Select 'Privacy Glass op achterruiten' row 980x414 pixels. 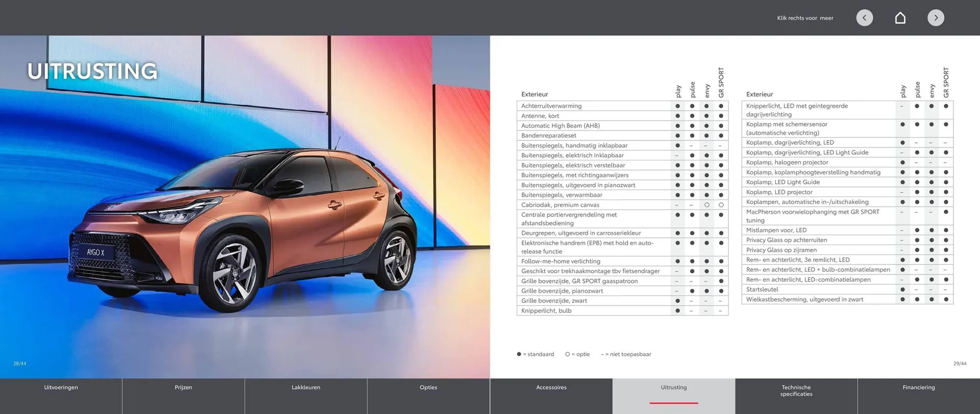[848, 240]
